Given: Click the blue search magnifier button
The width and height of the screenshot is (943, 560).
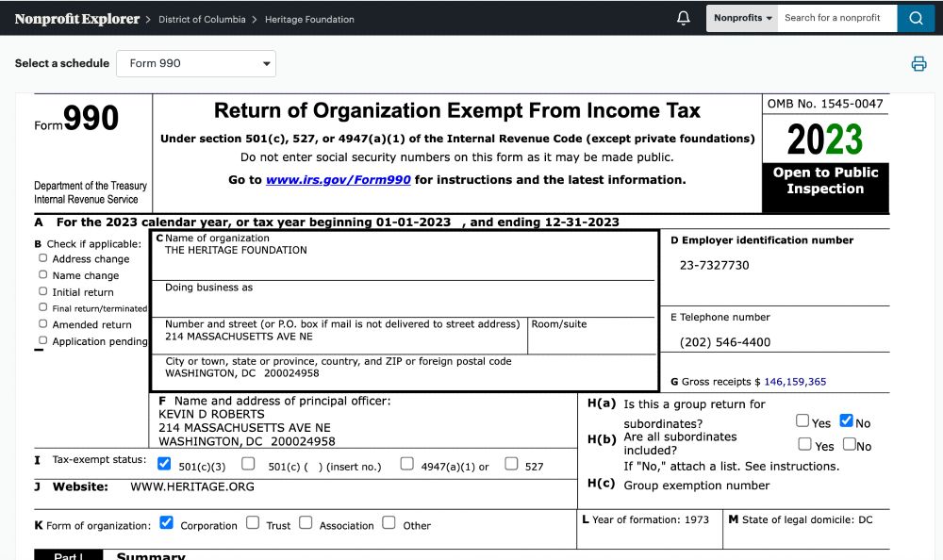Looking at the screenshot, I should coord(916,18).
